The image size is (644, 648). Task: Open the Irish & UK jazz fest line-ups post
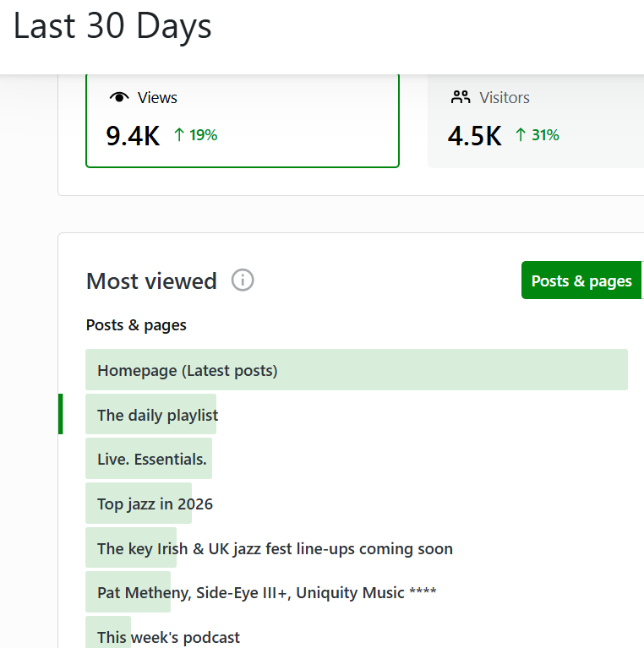tap(275, 549)
